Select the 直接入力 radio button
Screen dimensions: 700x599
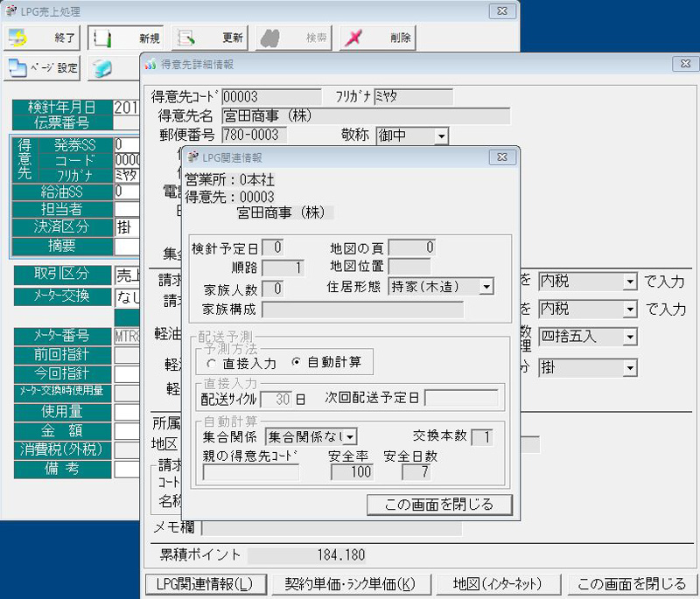(211, 361)
